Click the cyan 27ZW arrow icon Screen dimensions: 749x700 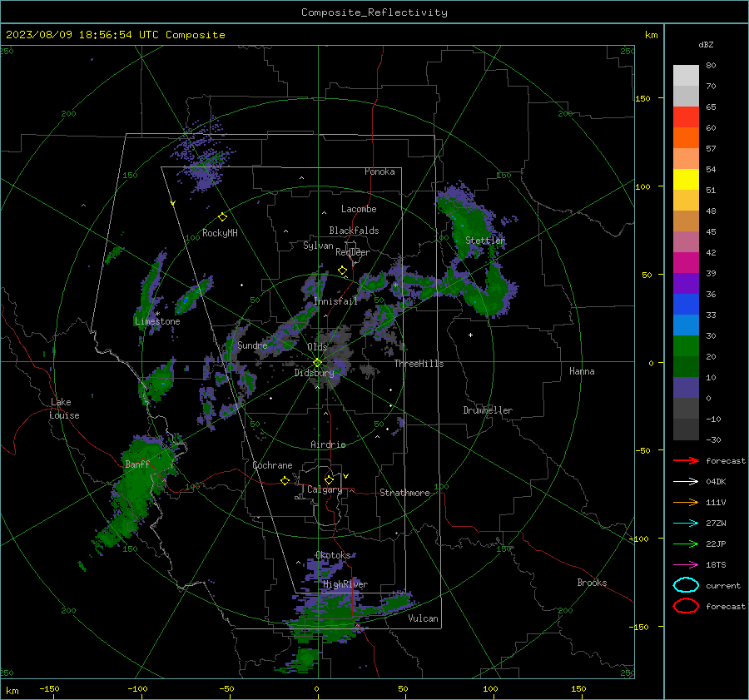tap(686, 524)
